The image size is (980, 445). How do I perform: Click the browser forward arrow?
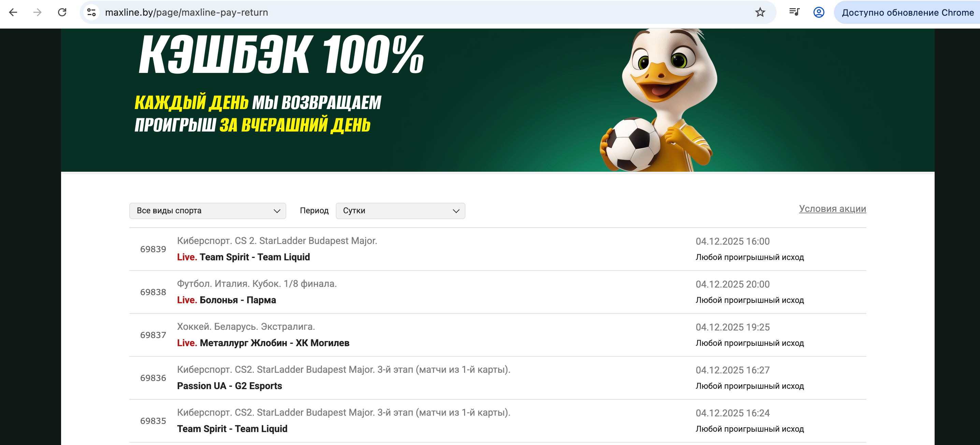click(x=37, y=12)
